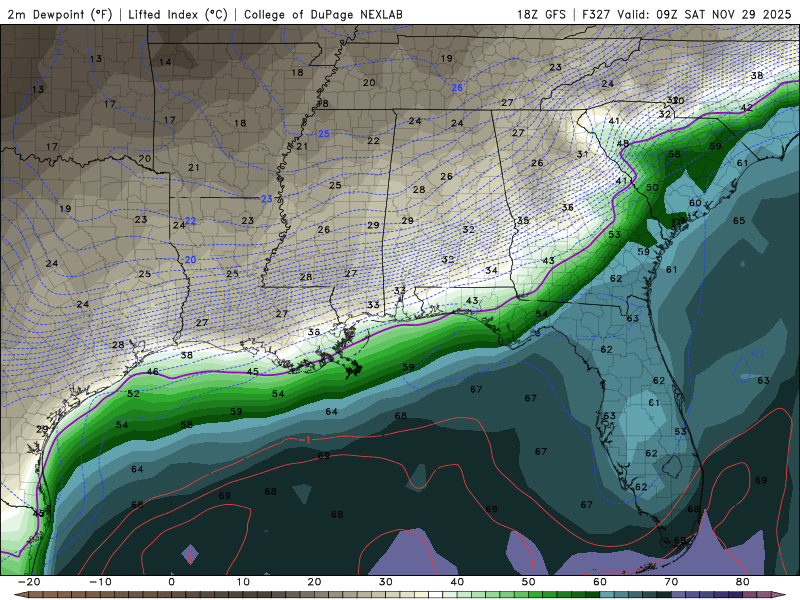Click the '30' label on the color scale
The width and height of the screenshot is (800, 600).
point(386,582)
